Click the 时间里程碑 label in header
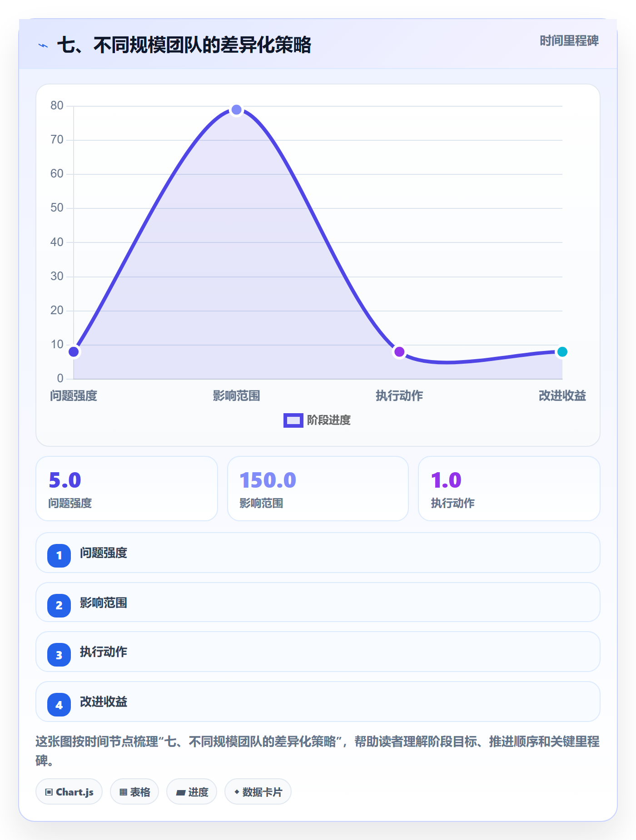Image resolution: width=636 pixels, height=840 pixels. tap(569, 41)
